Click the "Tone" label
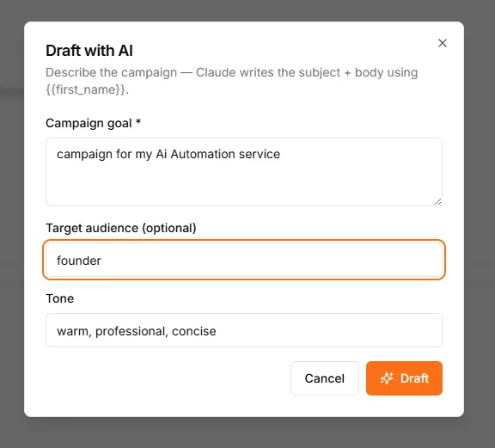 tap(60, 298)
